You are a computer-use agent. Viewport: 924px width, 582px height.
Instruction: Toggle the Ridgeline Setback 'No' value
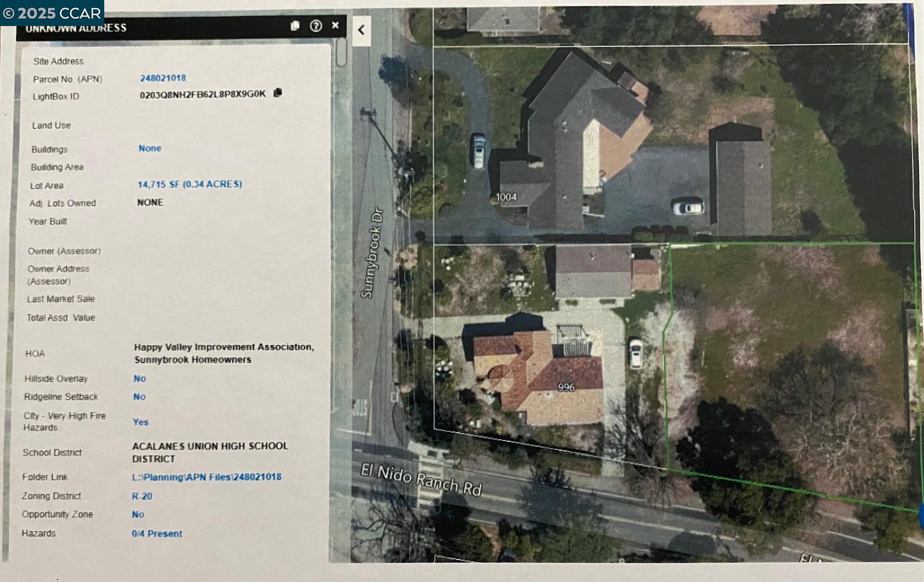coord(139,397)
